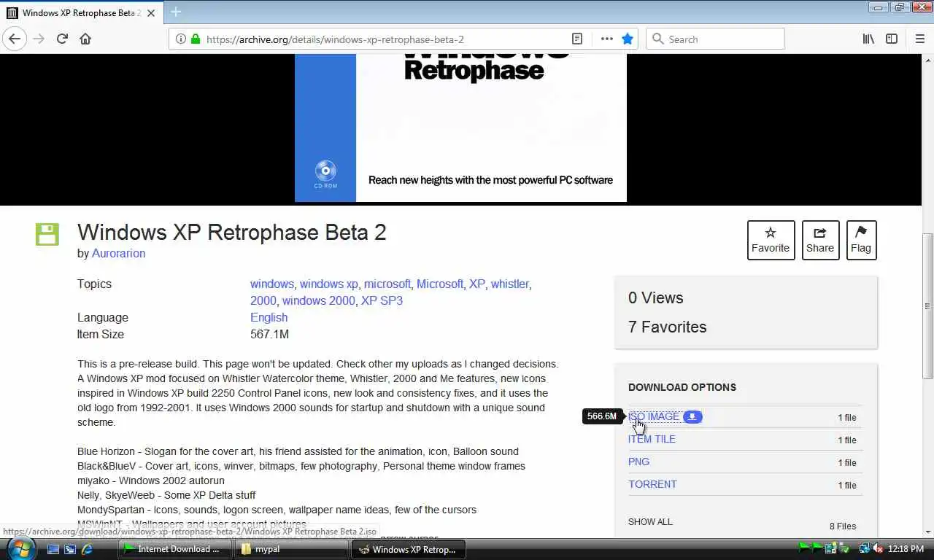Click the blue download arrow beside ISO IMAGE
The width and height of the screenshot is (934, 560).
pos(692,416)
